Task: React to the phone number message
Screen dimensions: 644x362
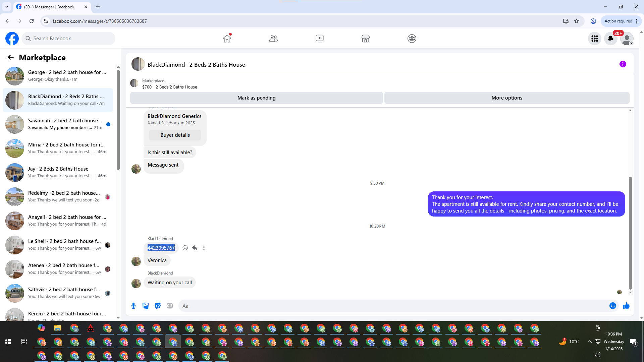Action: coord(185,248)
